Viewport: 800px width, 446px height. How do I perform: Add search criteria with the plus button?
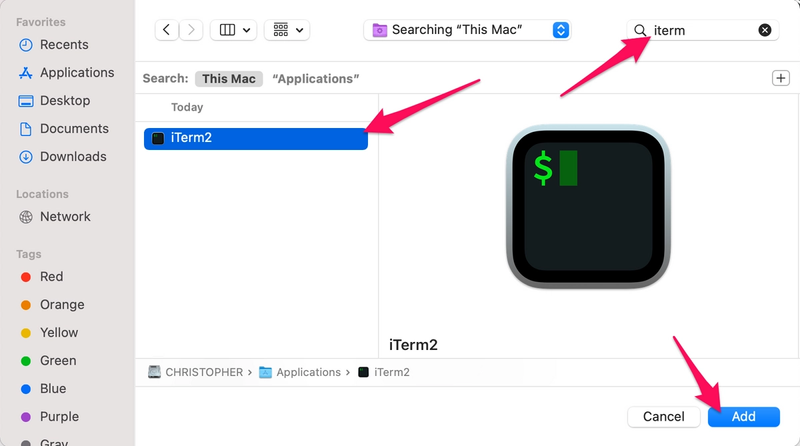(x=781, y=78)
